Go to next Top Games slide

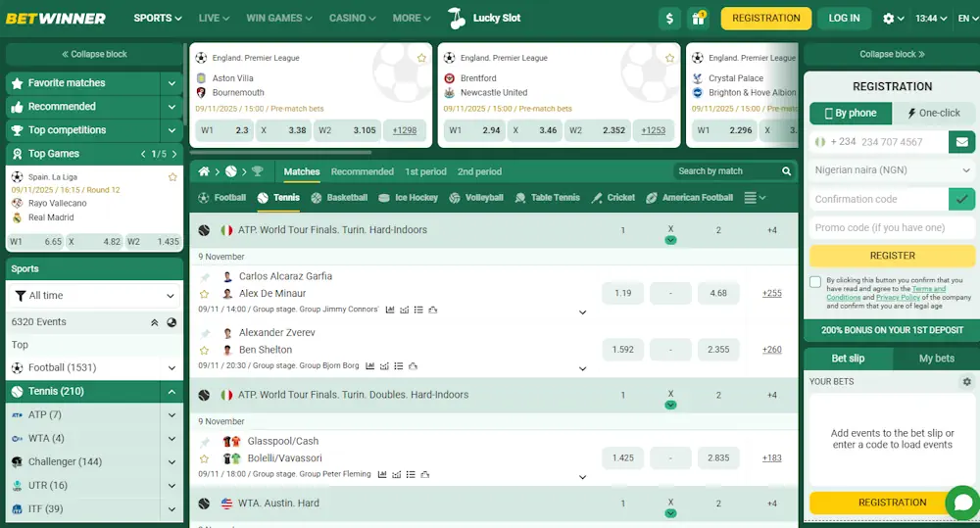pyautogui.click(x=174, y=154)
